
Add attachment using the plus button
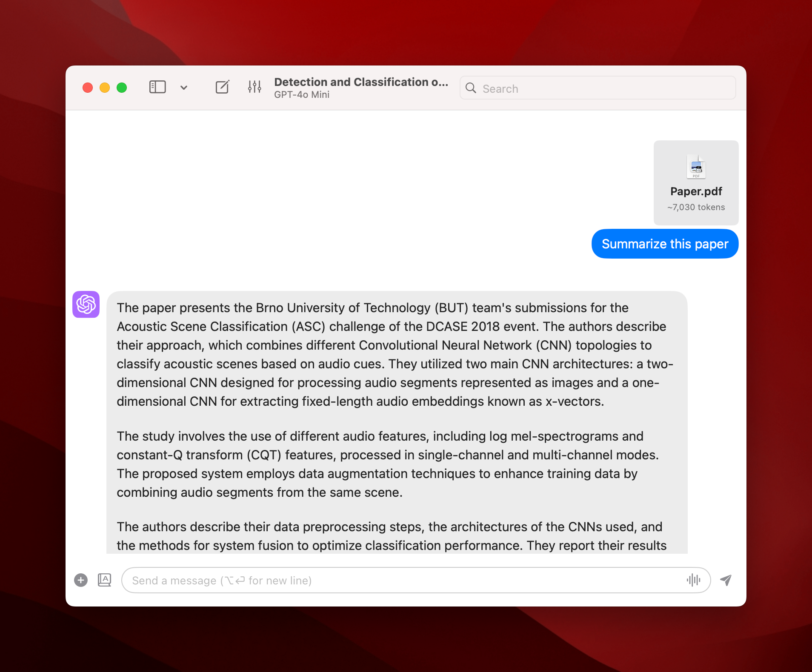(81, 580)
